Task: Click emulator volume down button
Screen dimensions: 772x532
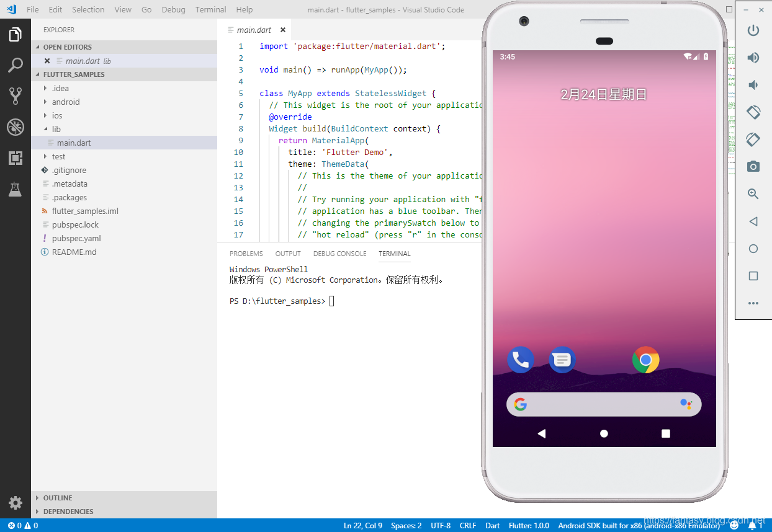Action: click(753, 85)
